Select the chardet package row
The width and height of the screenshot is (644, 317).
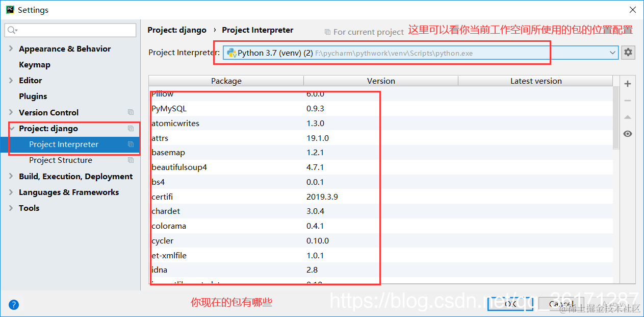[381, 211]
